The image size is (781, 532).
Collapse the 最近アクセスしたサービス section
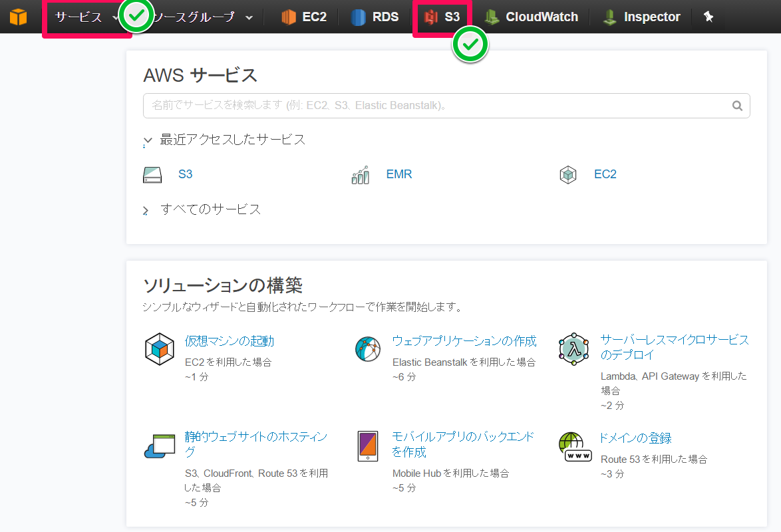pos(148,141)
